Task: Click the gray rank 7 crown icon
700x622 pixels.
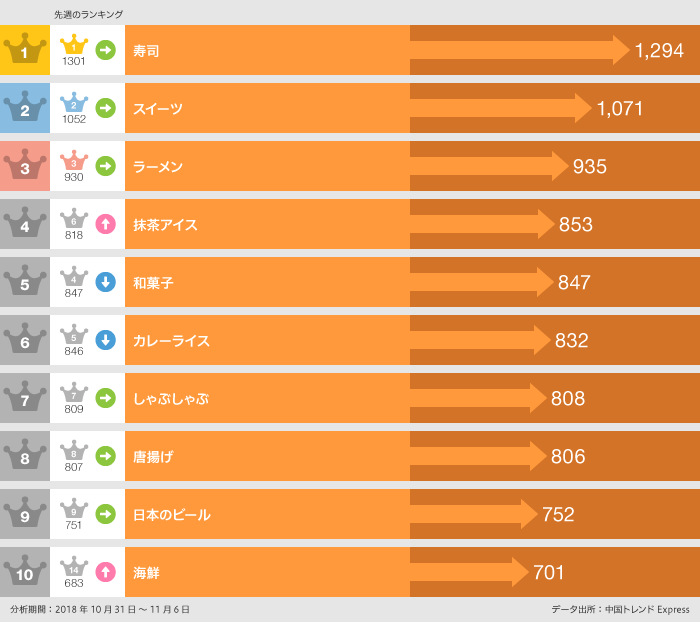Action: point(25,398)
